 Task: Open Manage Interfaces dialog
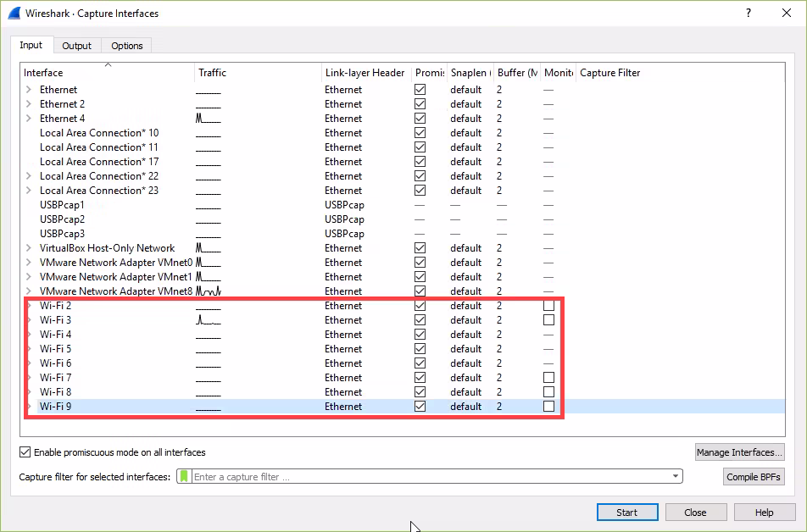(739, 452)
